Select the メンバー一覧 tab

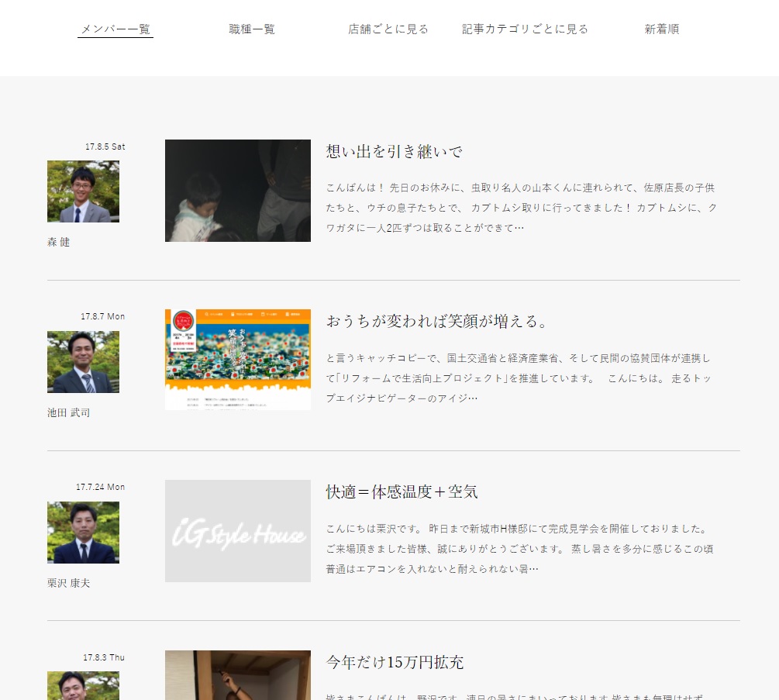(115, 29)
